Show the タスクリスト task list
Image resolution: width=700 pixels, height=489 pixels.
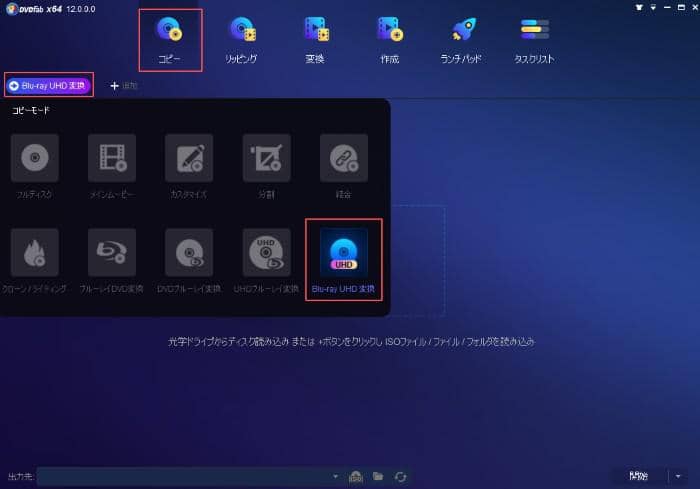pyautogui.click(x=534, y=40)
